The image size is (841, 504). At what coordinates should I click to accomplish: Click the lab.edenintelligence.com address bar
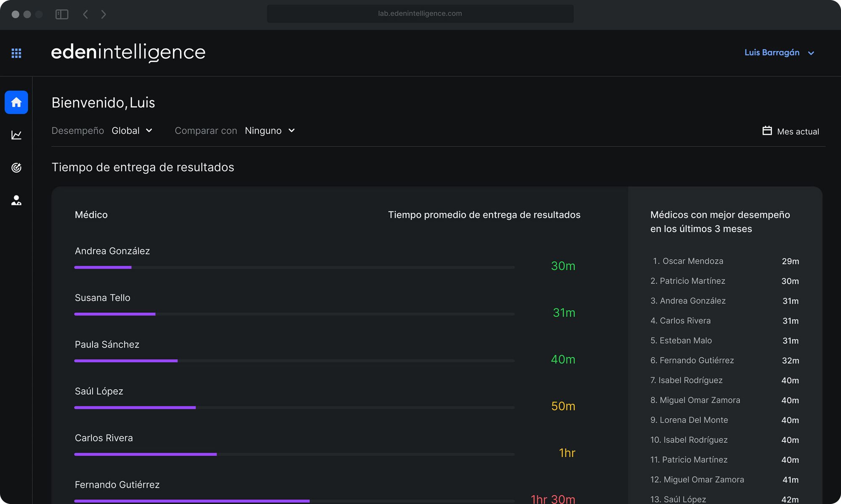point(420,13)
